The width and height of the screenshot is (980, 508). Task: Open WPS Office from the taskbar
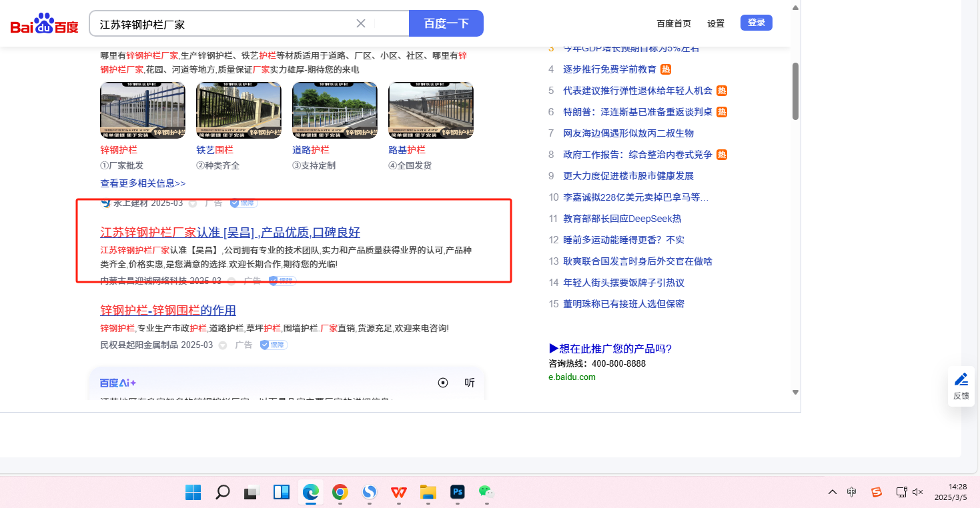tap(399, 492)
